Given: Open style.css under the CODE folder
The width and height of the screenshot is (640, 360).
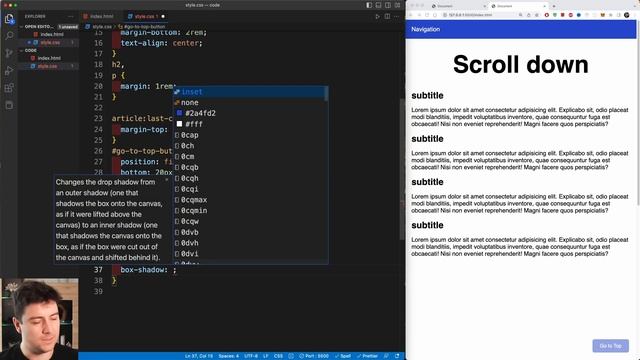Looking at the screenshot, I should click(x=48, y=66).
